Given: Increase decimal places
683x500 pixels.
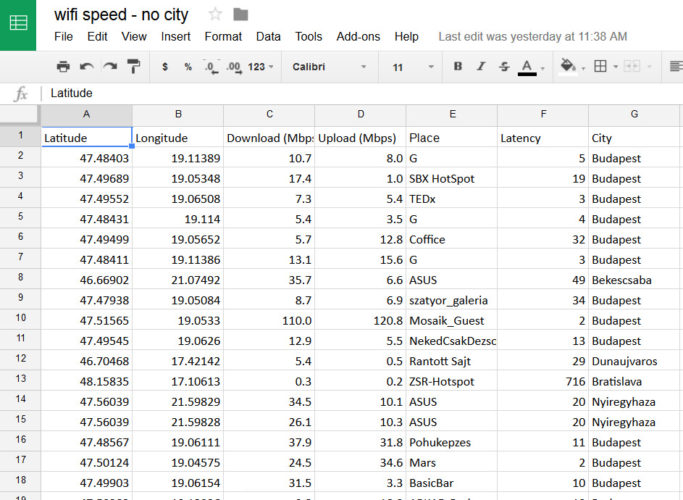Looking at the screenshot, I should (x=234, y=67).
